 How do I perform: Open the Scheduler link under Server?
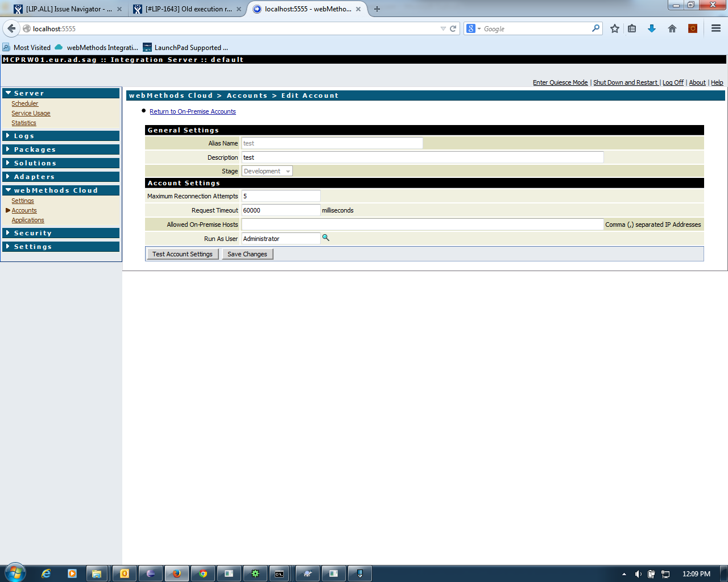tap(25, 103)
